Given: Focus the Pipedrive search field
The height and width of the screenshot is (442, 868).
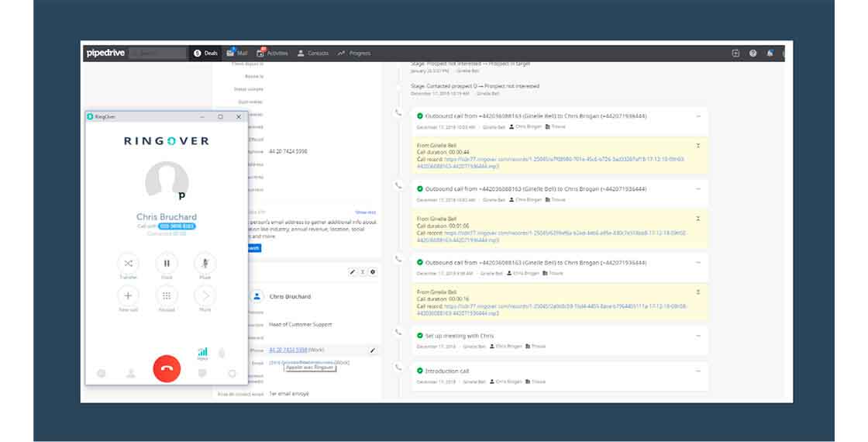Looking at the screenshot, I should [158, 54].
